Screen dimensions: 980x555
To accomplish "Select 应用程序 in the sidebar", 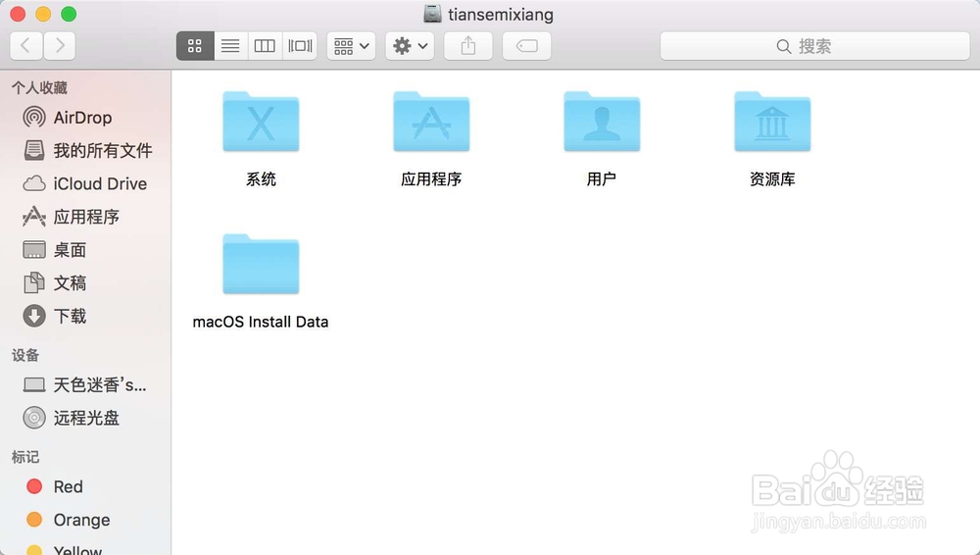I will pos(85,217).
